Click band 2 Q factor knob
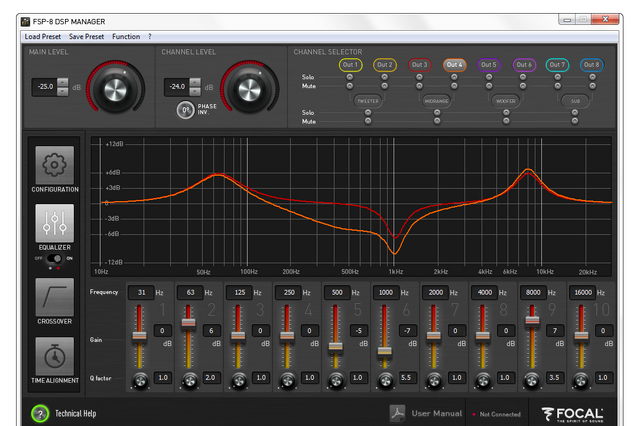This screenshot has width=640, height=426. click(189, 380)
